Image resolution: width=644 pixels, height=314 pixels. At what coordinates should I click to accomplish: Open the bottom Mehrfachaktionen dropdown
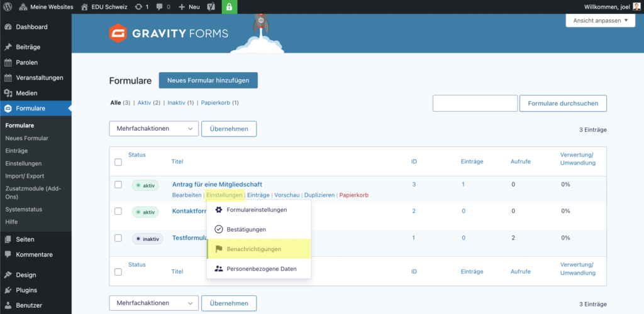pos(153,303)
